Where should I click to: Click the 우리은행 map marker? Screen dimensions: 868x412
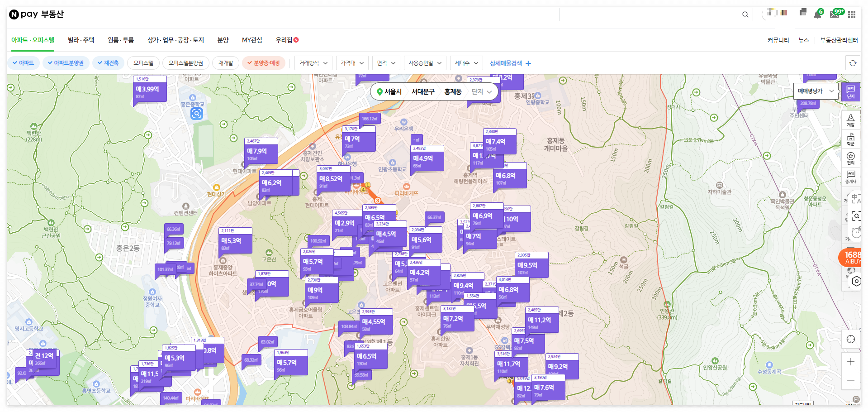404,122
